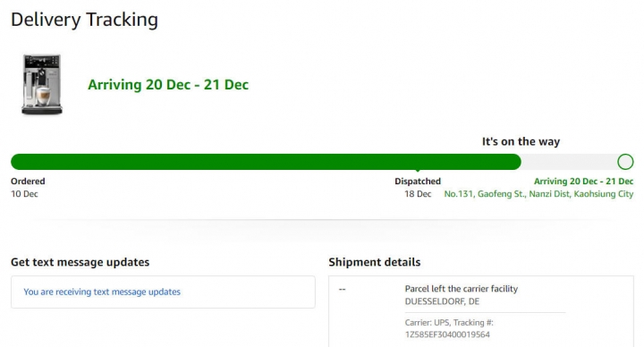This screenshot has width=644, height=347.
Task: Click the 'Arriving 20 Dec - 21 Dec' heading
Action: point(168,85)
